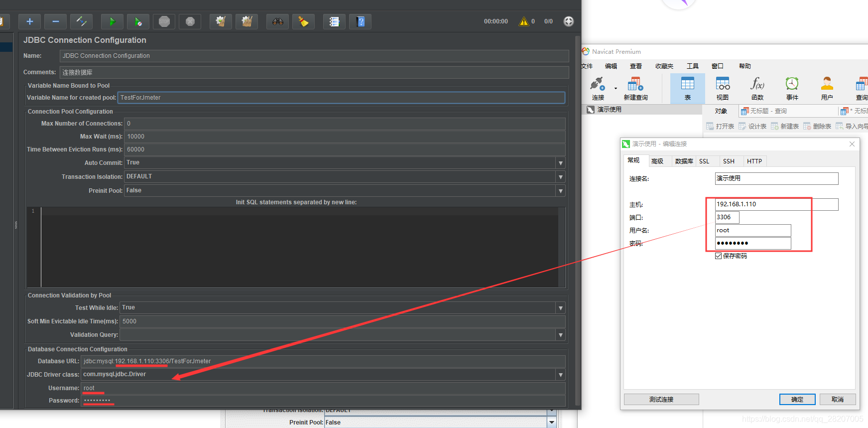
Task: Click the JMeter Reset Search broom icon
Action: pos(303,21)
